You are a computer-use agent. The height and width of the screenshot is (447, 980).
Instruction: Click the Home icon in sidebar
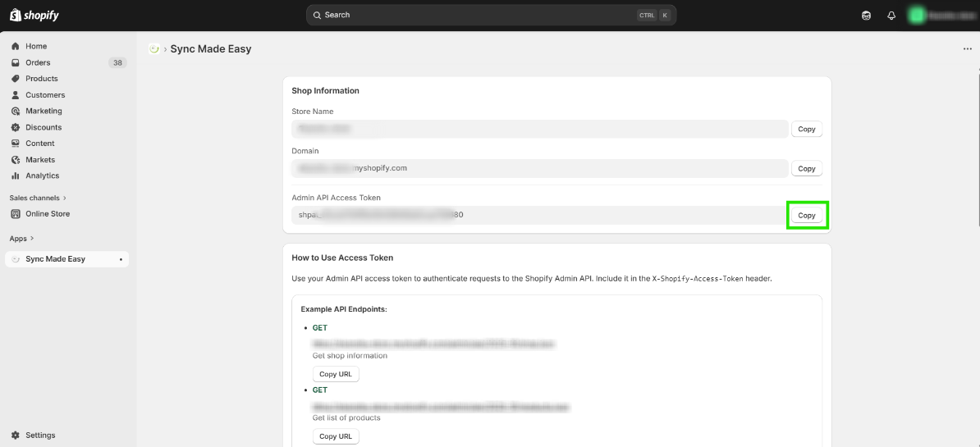point(16,47)
